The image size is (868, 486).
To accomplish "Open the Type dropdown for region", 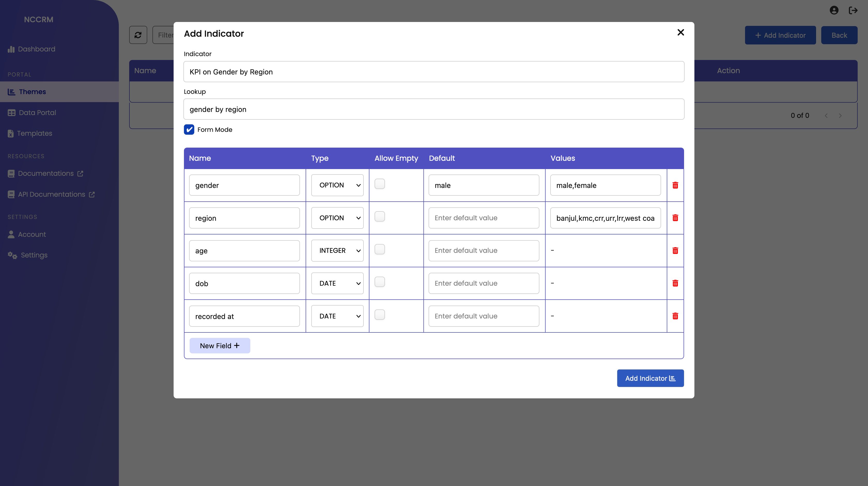I will point(337,218).
